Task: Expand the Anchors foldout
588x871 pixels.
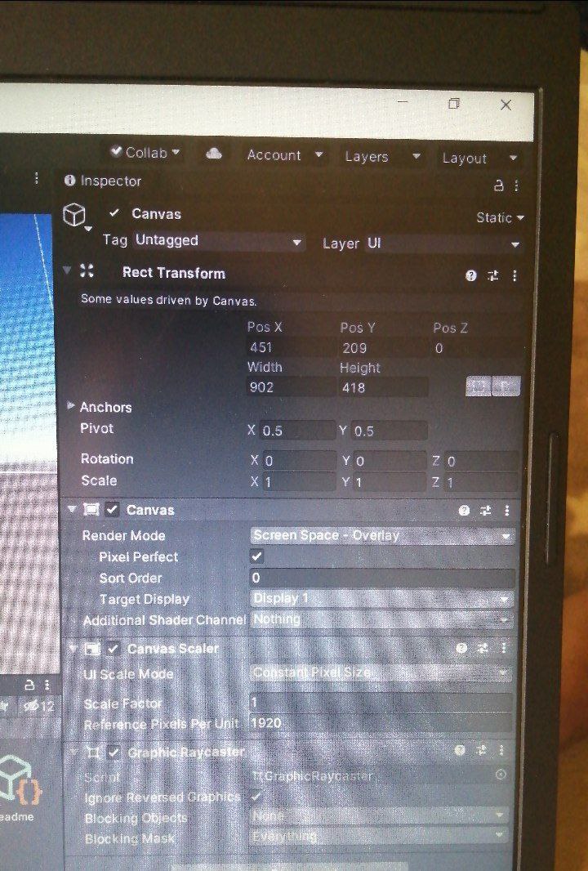Action: (x=71, y=406)
